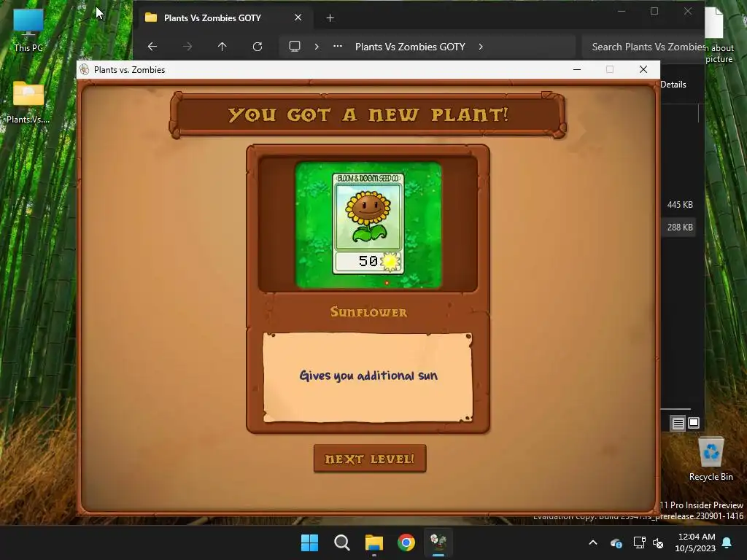
Task: Click Plants vs. Zombies title bar icon
Action: pos(85,69)
